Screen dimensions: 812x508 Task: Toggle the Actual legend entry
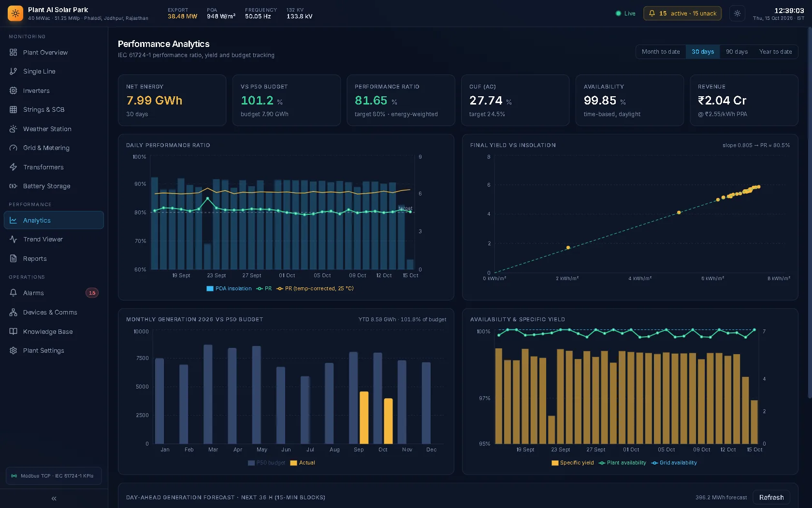[303, 463]
